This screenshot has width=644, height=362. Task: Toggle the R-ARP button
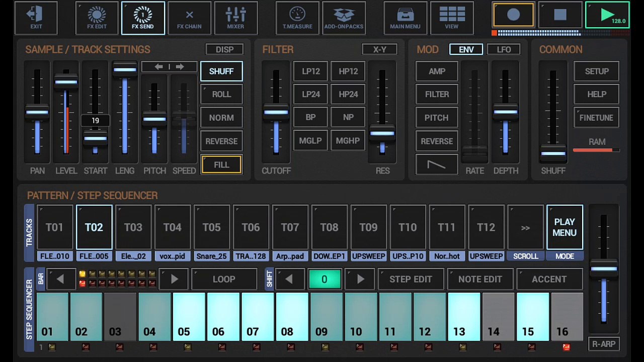[604, 344]
